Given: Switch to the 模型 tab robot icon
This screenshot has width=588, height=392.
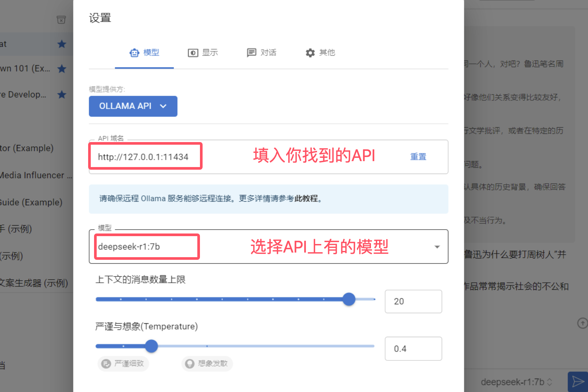Looking at the screenshot, I should coord(135,53).
